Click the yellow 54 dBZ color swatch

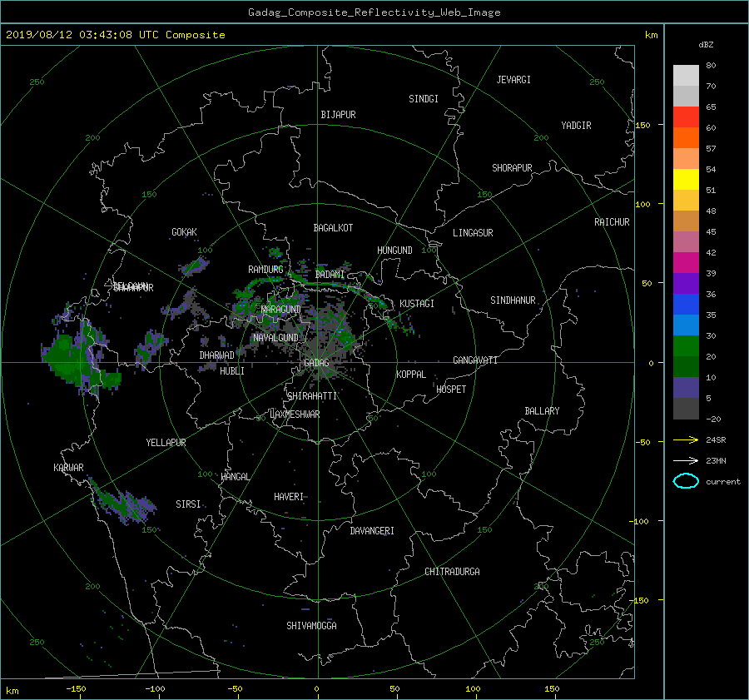tap(686, 179)
